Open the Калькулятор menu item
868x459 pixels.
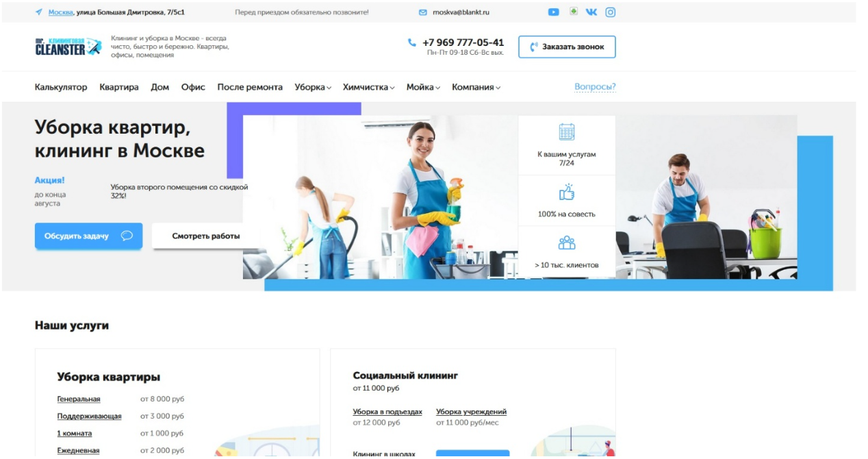tap(61, 88)
